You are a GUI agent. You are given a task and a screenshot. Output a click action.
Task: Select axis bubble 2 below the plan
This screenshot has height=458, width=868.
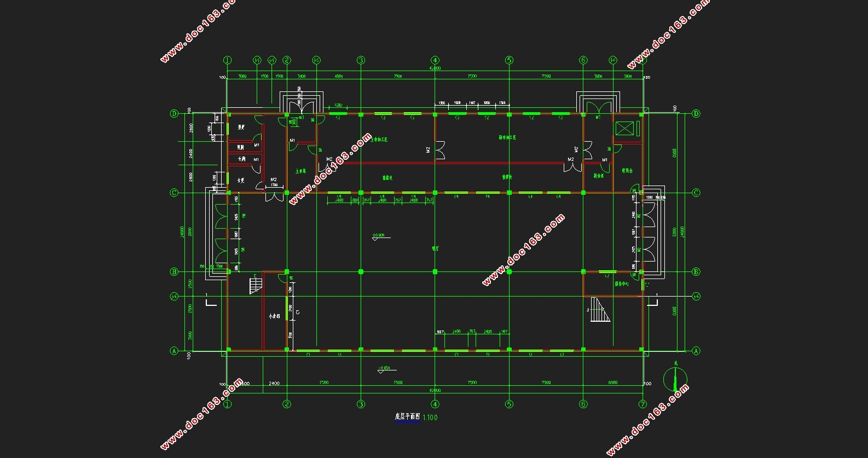tap(287, 404)
